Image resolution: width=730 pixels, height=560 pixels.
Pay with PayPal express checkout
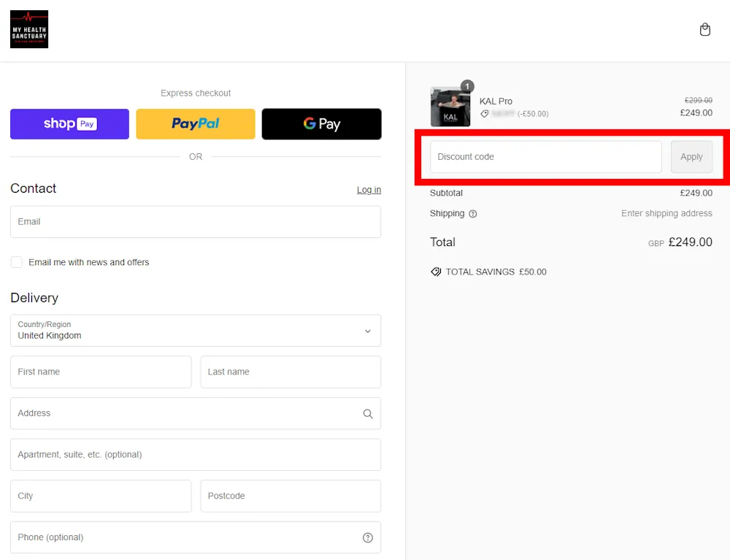196,124
